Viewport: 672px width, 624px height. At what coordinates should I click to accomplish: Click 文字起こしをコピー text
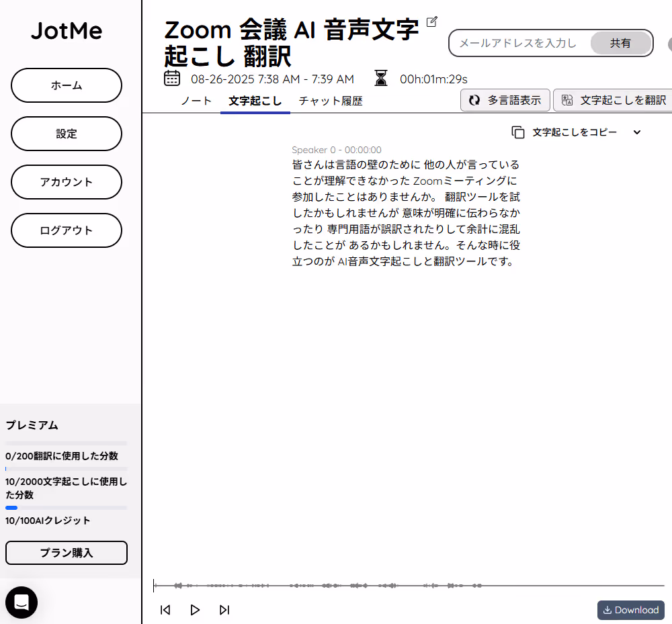575,132
